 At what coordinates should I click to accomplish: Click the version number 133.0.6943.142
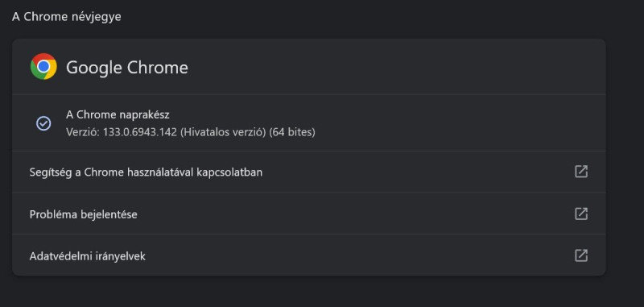tap(139, 132)
